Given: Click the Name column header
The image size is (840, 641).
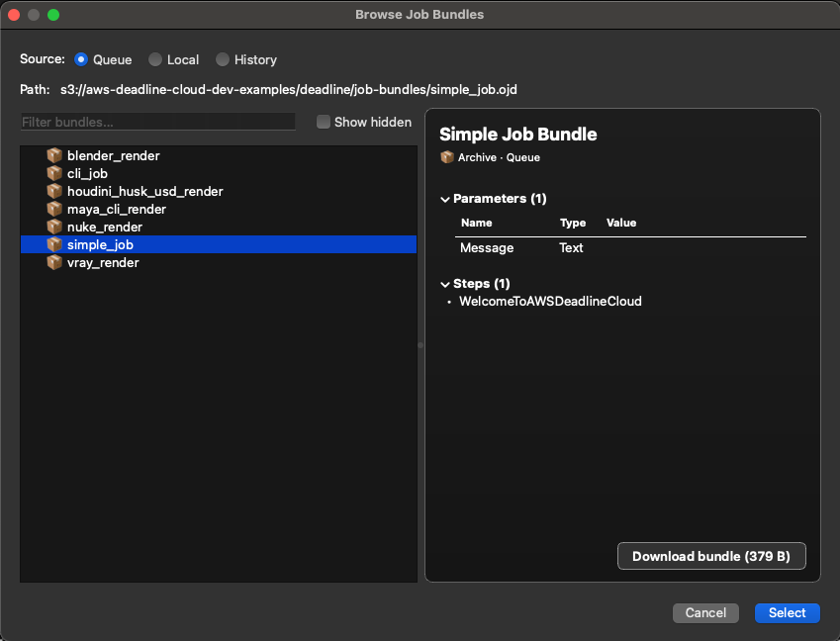Looking at the screenshot, I should tap(476, 223).
